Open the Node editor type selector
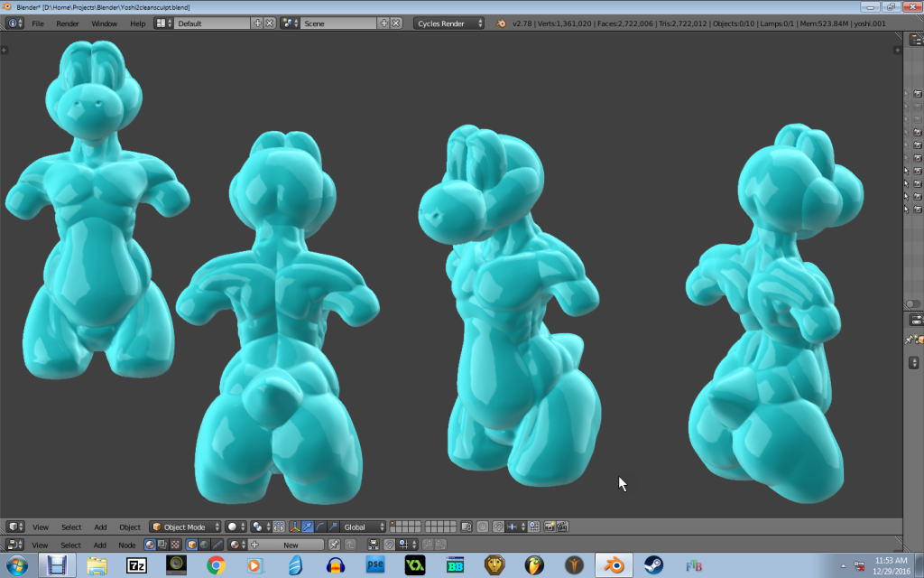Viewport: 924px width, 578px height. 14,545
